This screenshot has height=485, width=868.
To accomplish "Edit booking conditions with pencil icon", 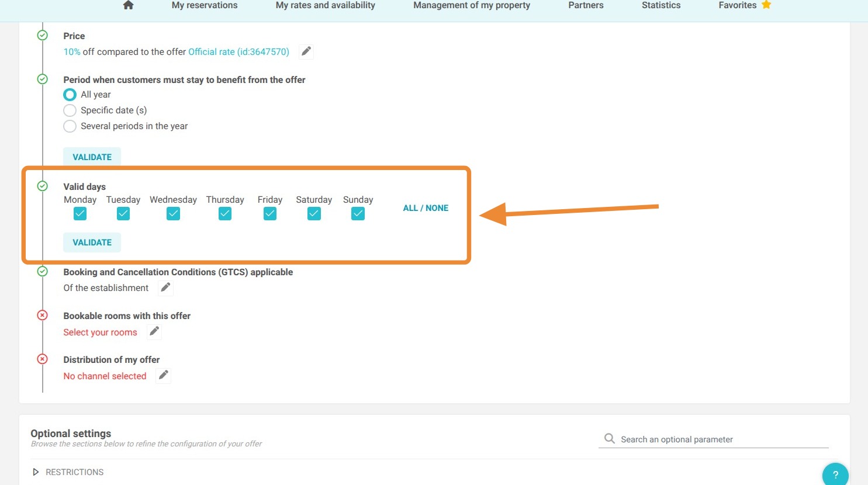I will [x=166, y=287].
